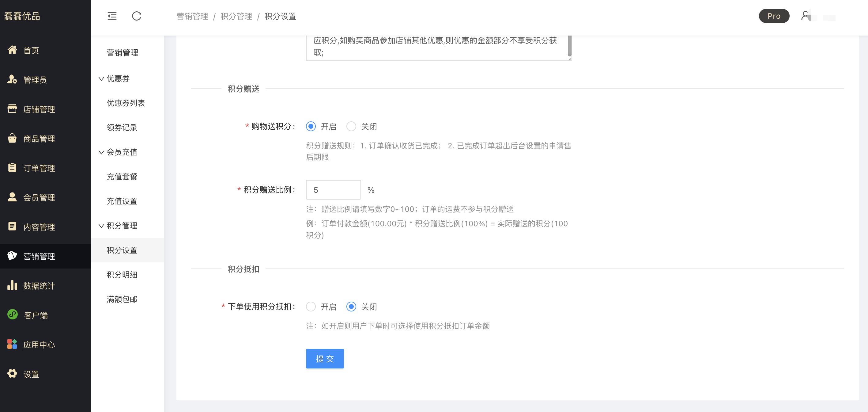
Task: Select 开启 radio for 购物送积分
Action: [x=311, y=126]
